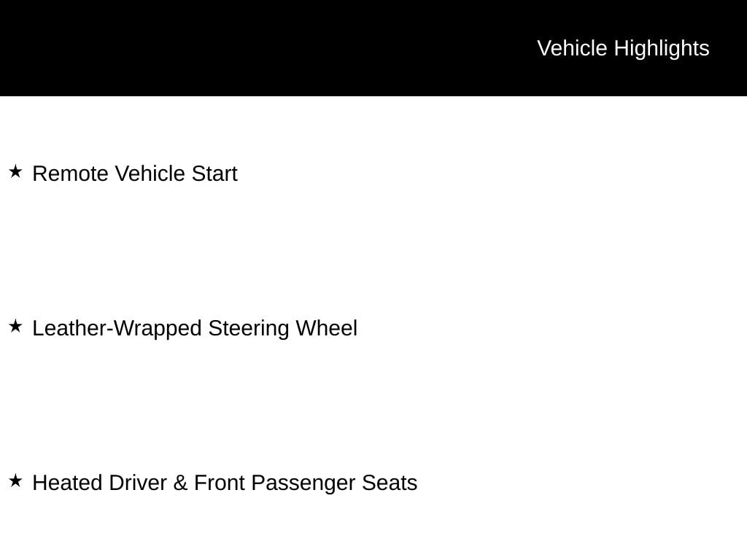This screenshot has height=560, width=747.
Task: Click the word Vehicle in the black header
Action: point(572,48)
